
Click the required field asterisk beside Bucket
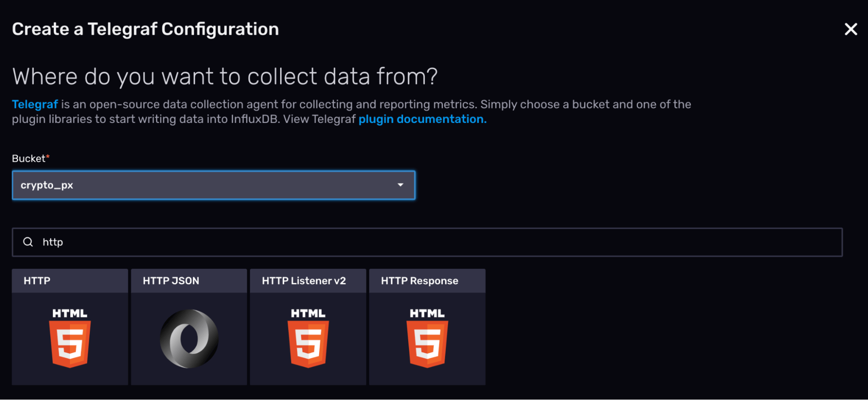pyautogui.click(x=48, y=157)
